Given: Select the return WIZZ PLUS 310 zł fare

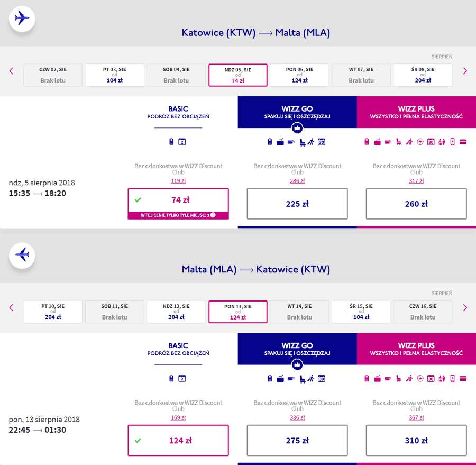Looking at the screenshot, I should pos(416,440).
